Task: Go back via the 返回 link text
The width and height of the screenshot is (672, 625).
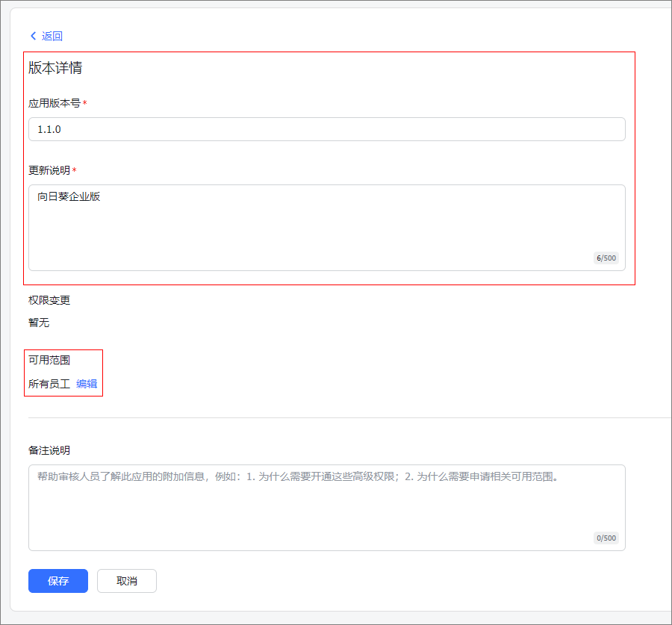Action: [52, 36]
